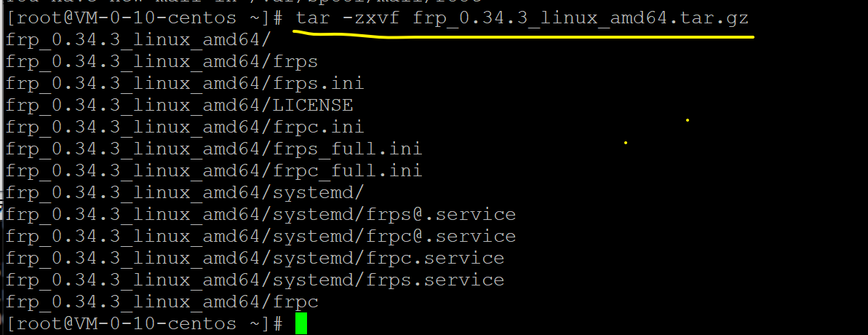868x335 pixels.
Task: Click the systemd/frpc.service line
Action: click(255, 258)
